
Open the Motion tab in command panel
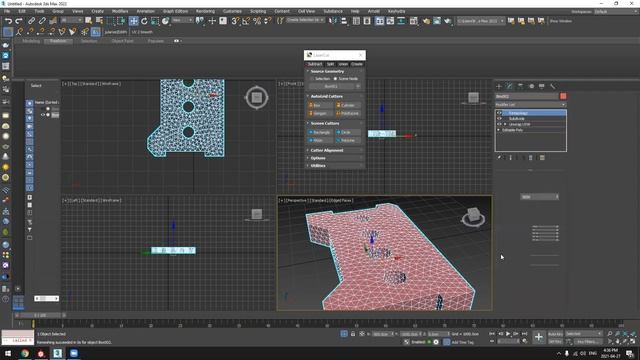531,86
